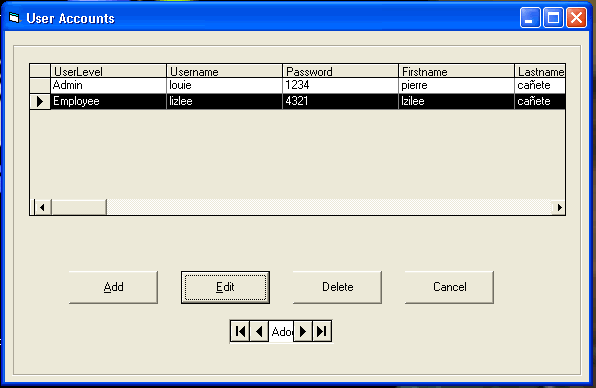The width and height of the screenshot is (596, 388).
Task: Click the left arrow of grid scrollbar
Action: pyautogui.click(x=43, y=207)
